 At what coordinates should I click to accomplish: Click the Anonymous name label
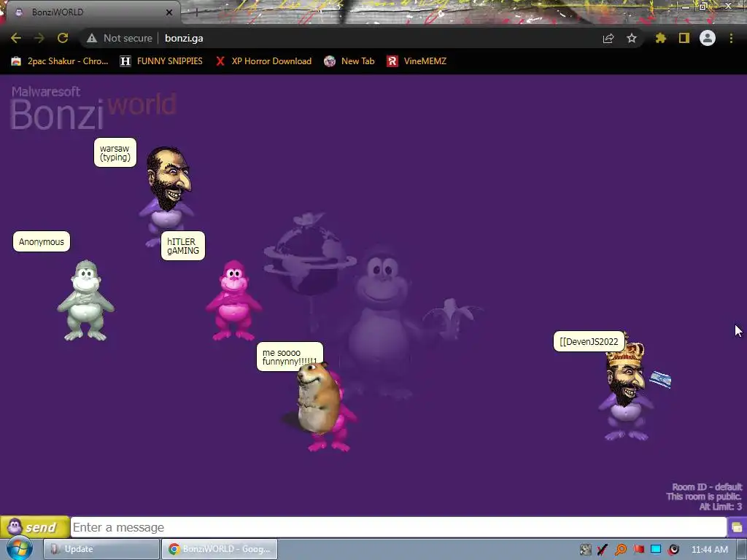pos(42,241)
